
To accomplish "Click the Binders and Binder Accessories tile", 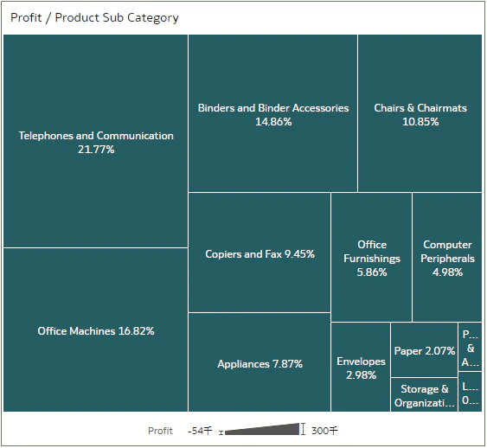I will click(x=272, y=113).
